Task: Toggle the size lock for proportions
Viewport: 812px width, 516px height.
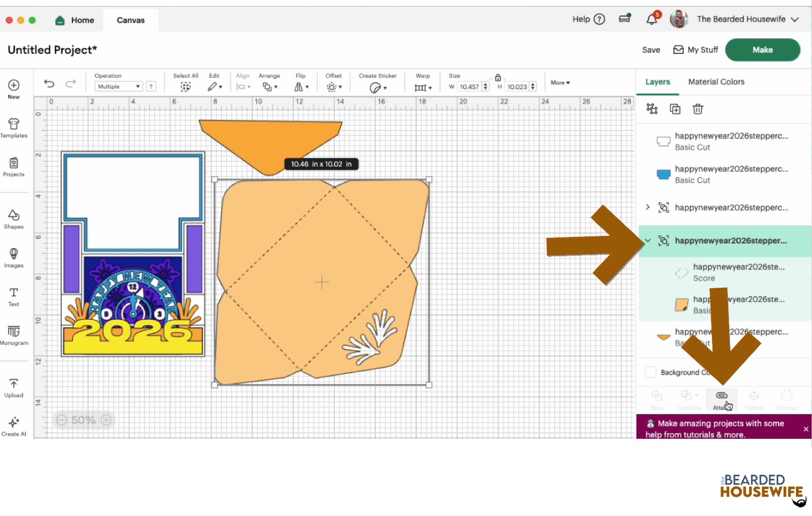Action: (497, 78)
